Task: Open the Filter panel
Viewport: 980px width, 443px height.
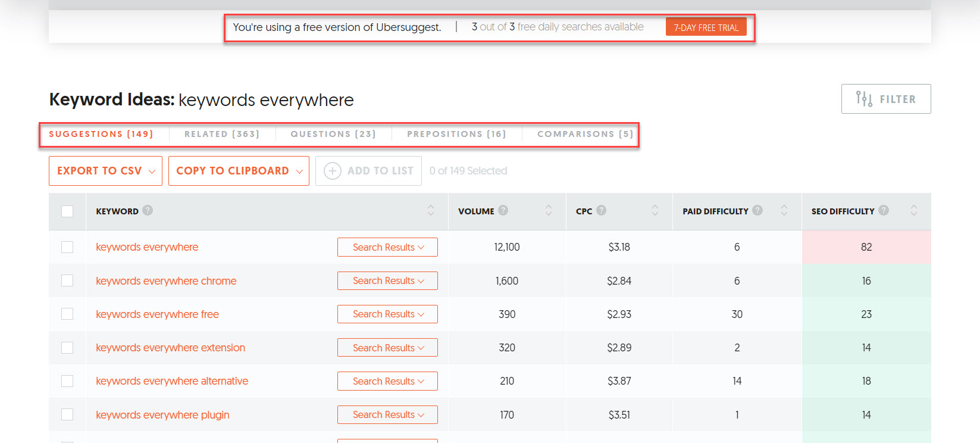Action: click(x=885, y=99)
